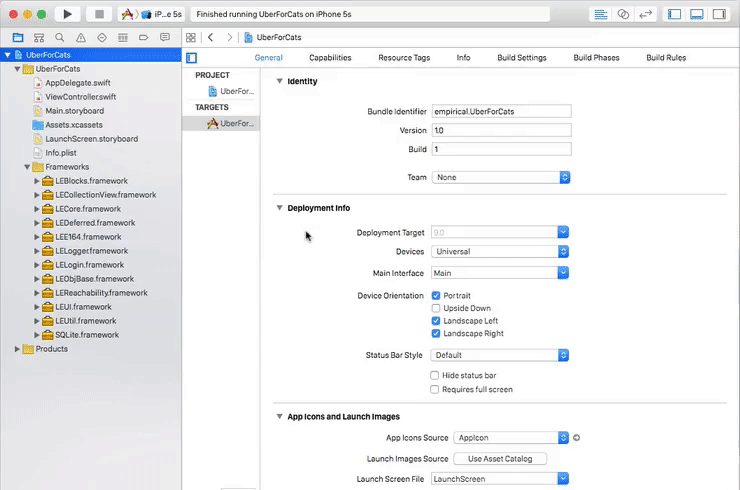Uncheck the Portrait orientation
The image size is (740, 490).
click(436, 296)
